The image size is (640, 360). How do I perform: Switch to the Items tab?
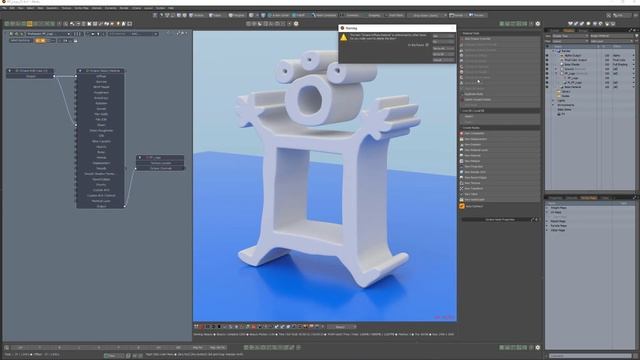555,30
